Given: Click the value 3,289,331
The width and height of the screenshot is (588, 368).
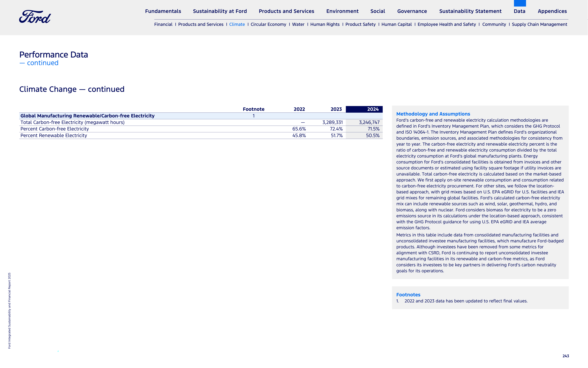Looking at the screenshot, I should (x=332, y=122).
